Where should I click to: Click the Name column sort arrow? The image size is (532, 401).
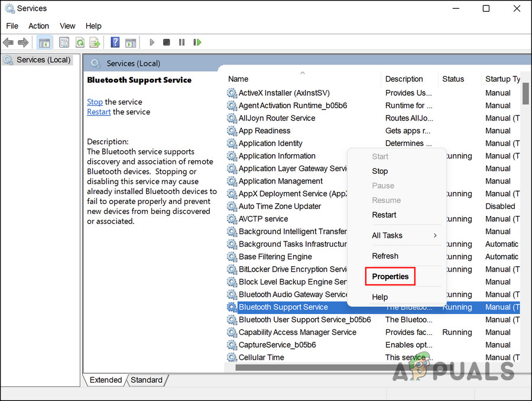point(302,72)
